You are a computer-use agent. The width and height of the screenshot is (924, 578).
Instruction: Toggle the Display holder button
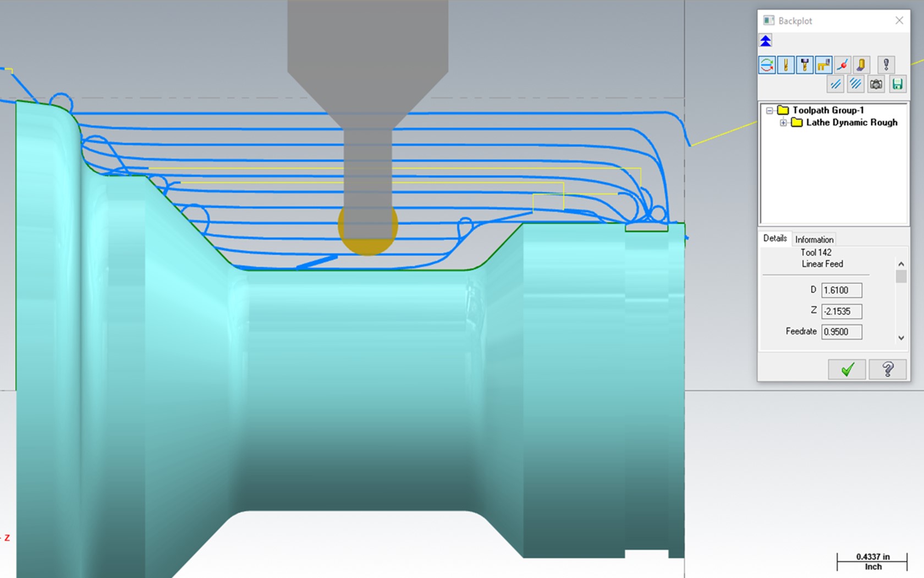click(805, 65)
